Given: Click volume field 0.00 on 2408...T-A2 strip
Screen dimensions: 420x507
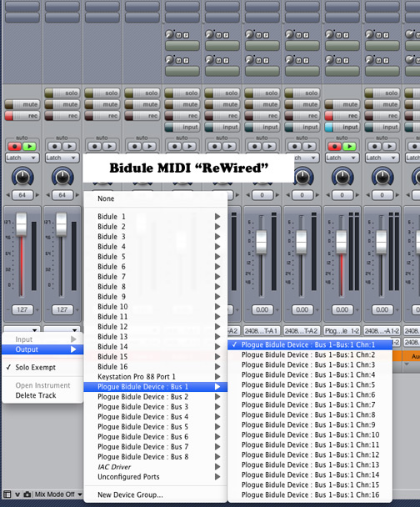Looking at the screenshot, I should (x=302, y=309).
